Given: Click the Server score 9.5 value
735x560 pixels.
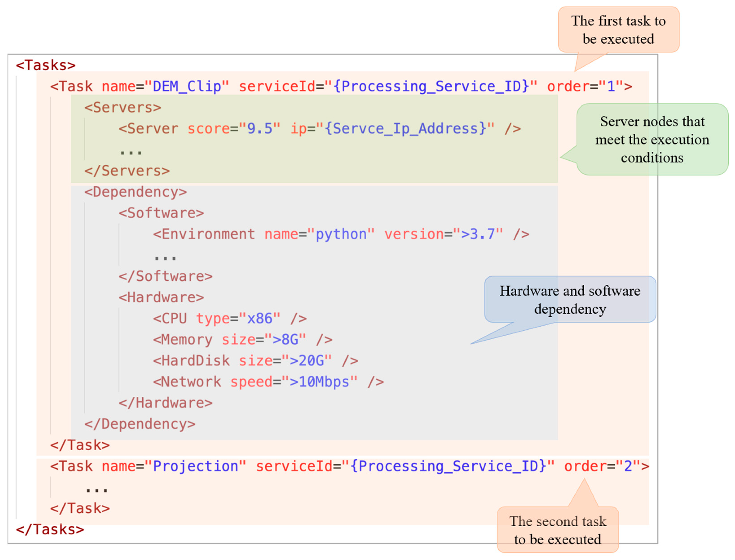Looking at the screenshot, I should coord(259,129).
